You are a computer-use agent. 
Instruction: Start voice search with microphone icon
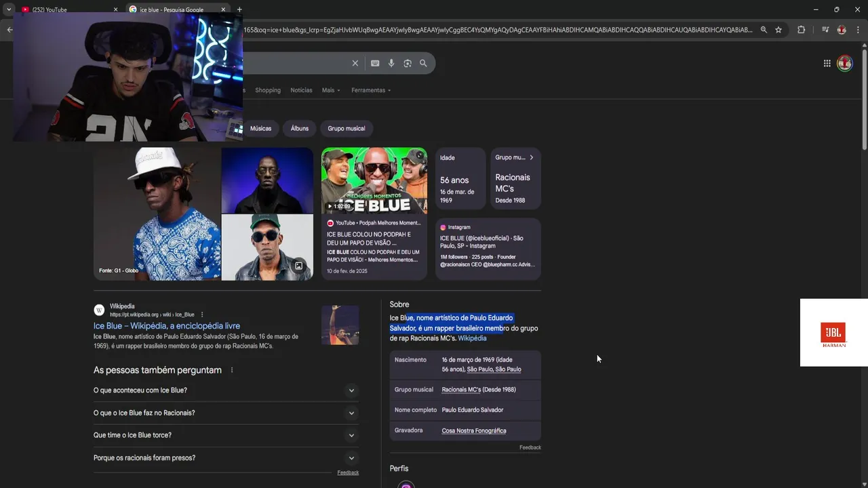point(391,63)
